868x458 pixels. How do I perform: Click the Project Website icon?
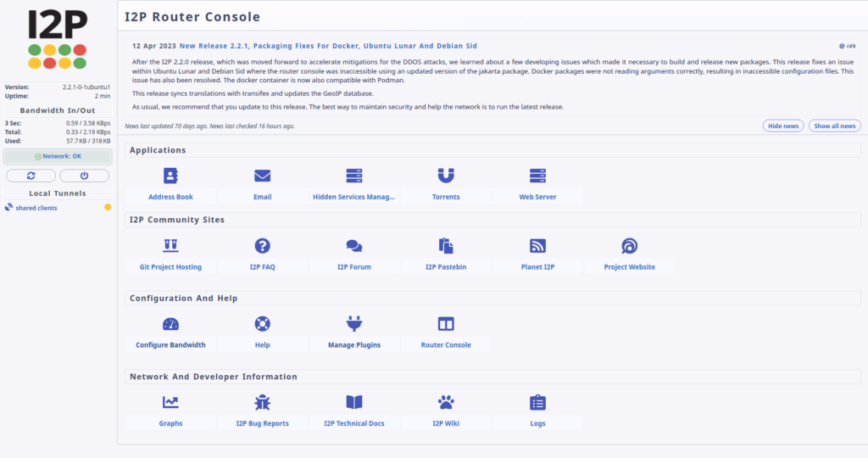tap(630, 245)
